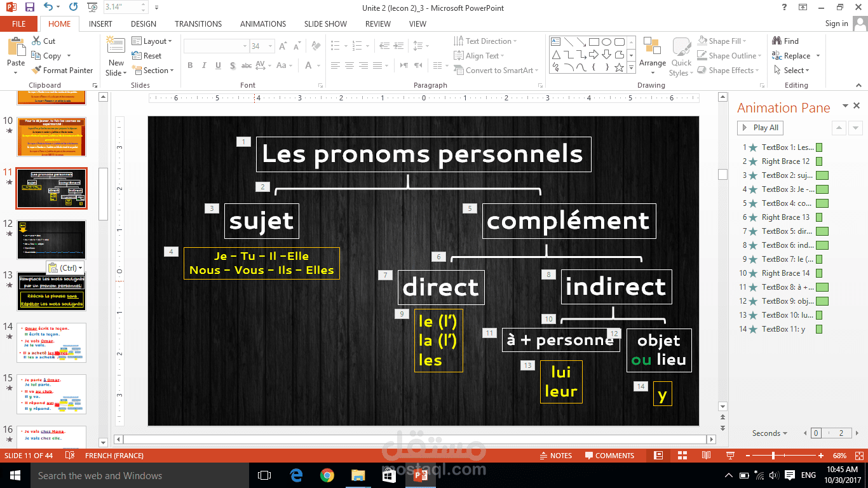Image resolution: width=868 pixels, height=488 pixels.
Task: Click Convert to SmartArt button
Action: click(x=496, y=71)
